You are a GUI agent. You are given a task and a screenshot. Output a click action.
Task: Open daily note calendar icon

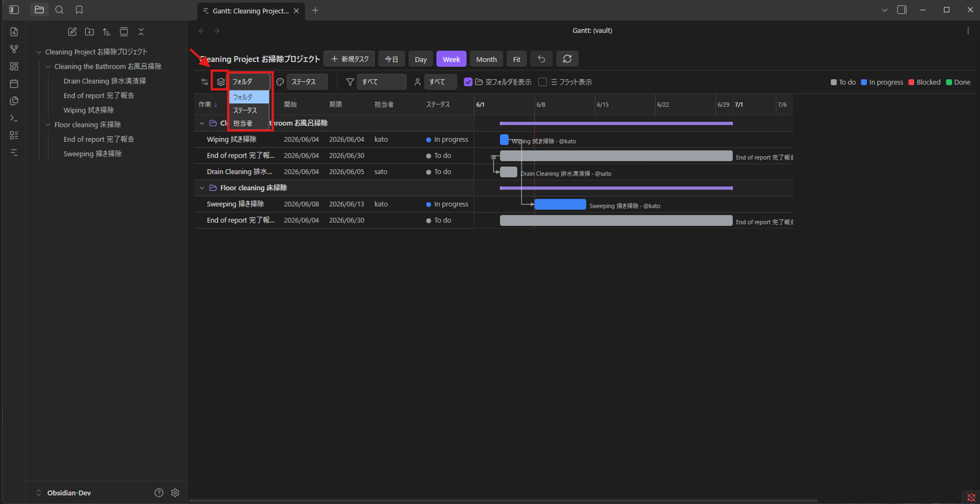pos(14,84)
